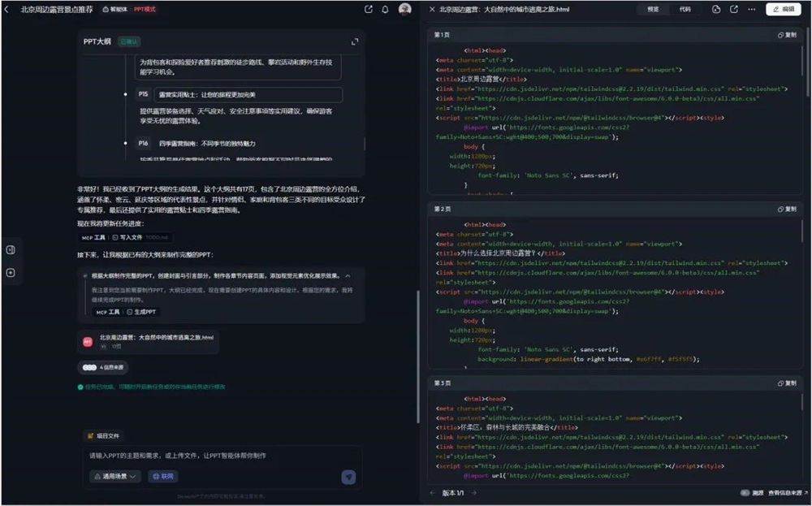Open the 4 信息来源 sources chip

[103, 367]
